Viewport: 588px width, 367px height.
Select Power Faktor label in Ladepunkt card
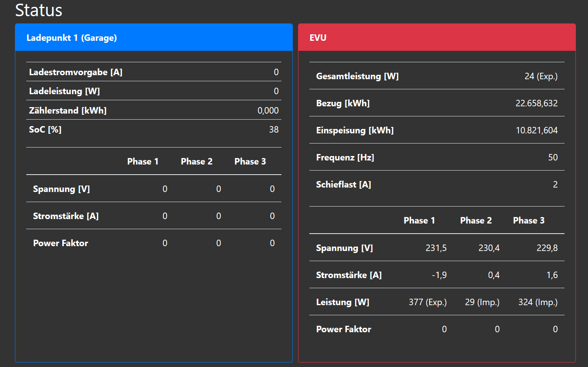(61, 243)
